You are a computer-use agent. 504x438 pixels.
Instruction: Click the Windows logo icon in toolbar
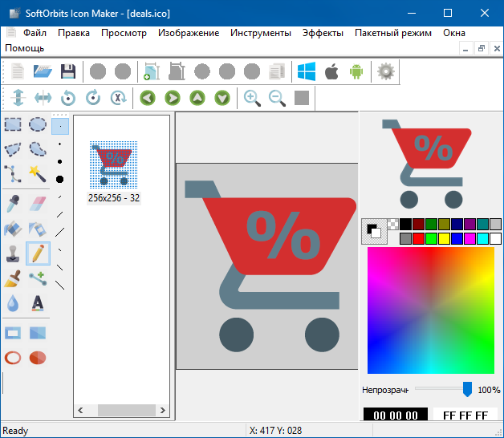click(x=307, y=72)
